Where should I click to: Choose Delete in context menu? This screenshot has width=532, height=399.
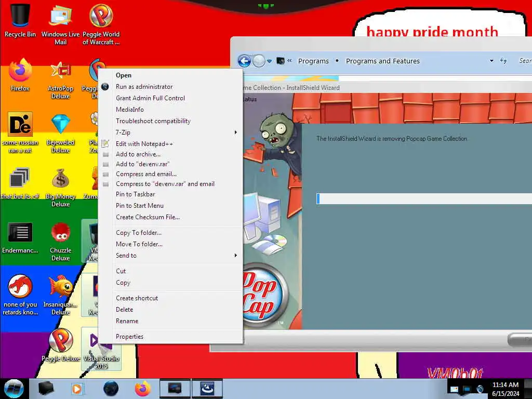coord(124,310)
